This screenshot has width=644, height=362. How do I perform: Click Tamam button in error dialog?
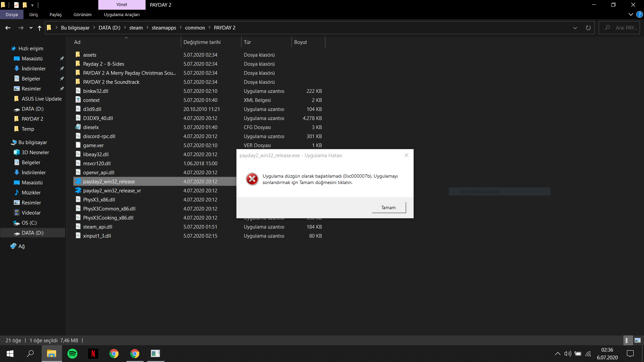point(389,207)
